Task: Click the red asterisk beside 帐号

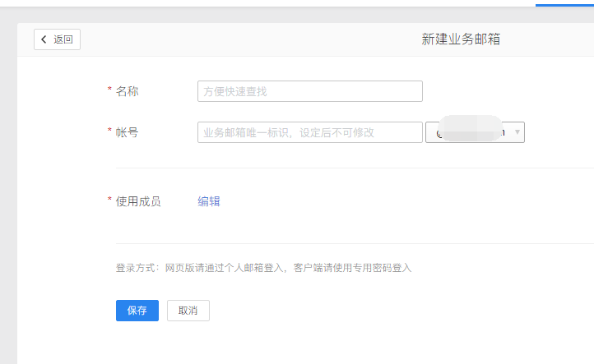Action: 110,131
